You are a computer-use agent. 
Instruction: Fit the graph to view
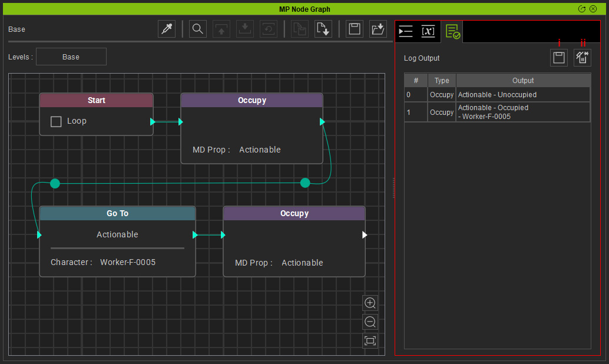pos(370,340)
